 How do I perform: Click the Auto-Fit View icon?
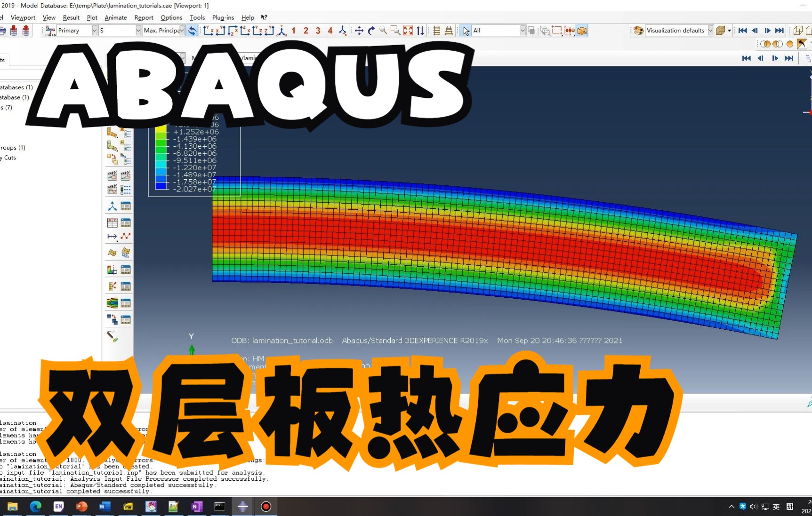(x=408, y=31)
